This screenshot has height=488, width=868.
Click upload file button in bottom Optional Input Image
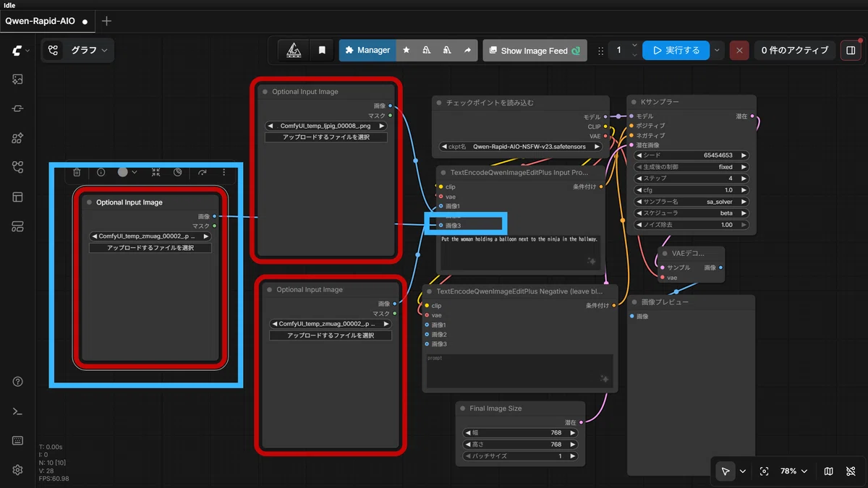tap(331, 335)
